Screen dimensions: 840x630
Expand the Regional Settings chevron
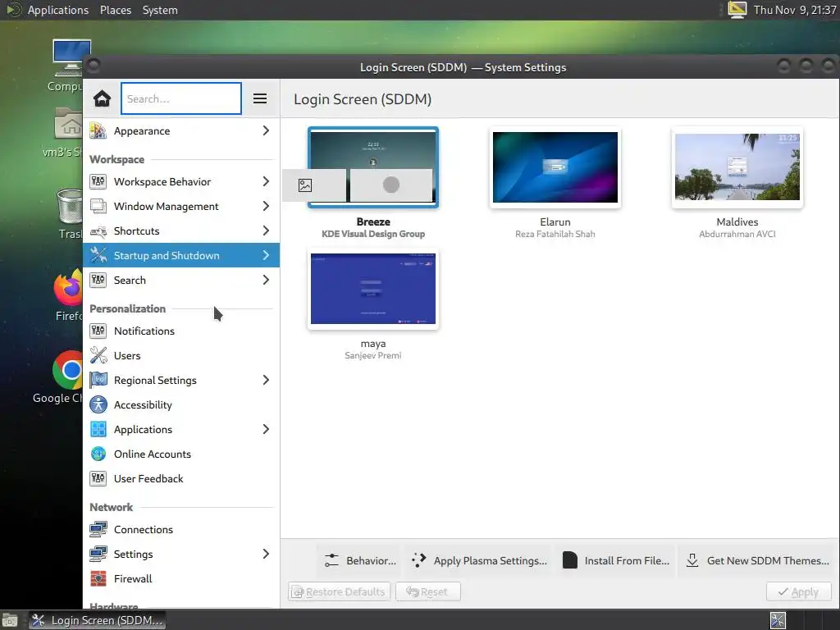[266, 381]
